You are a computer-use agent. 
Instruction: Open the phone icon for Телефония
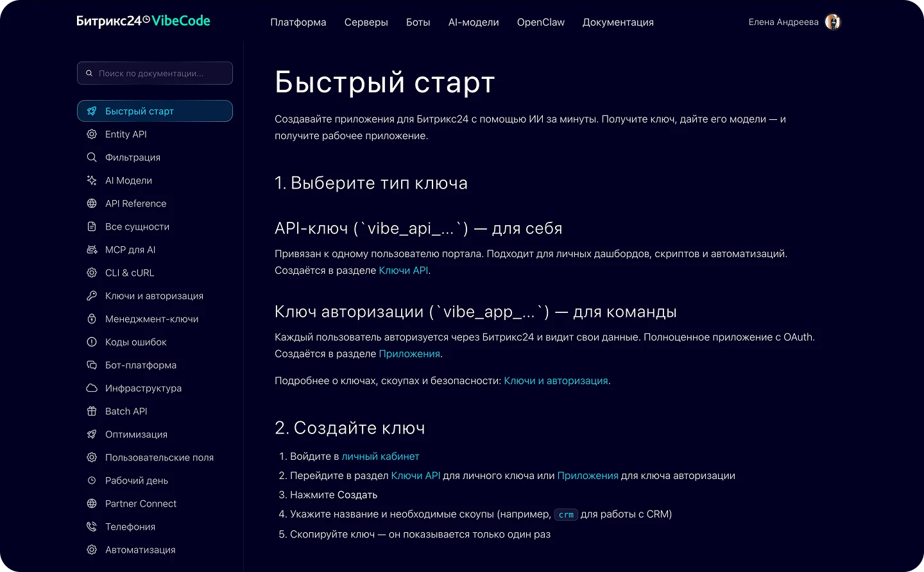click(92, 526)
